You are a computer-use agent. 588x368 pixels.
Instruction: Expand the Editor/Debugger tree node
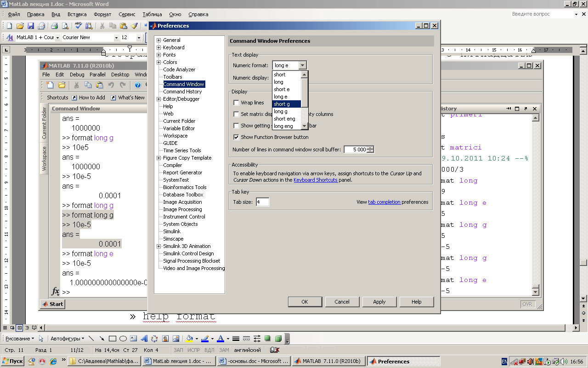[x=159, y=99]
